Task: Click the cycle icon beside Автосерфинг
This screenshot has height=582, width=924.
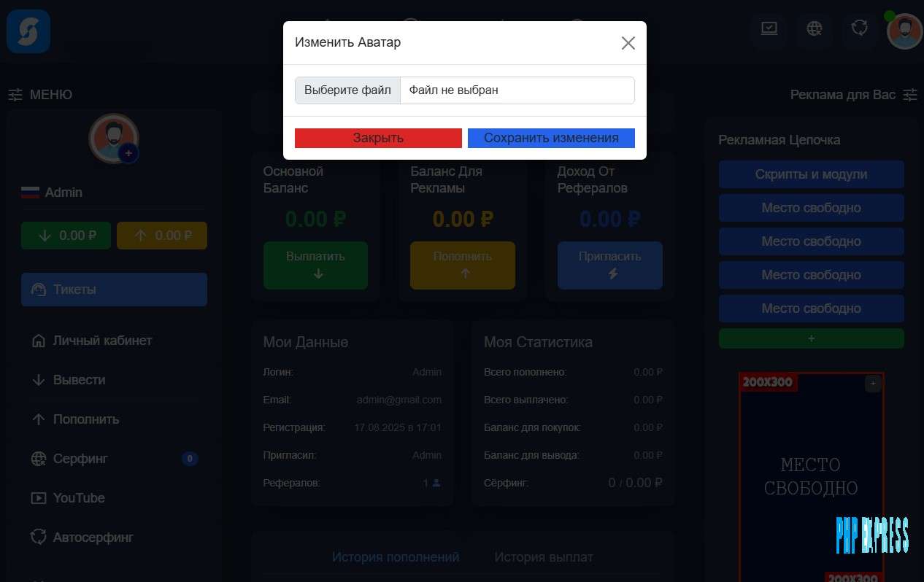Action: coord(38,538)
